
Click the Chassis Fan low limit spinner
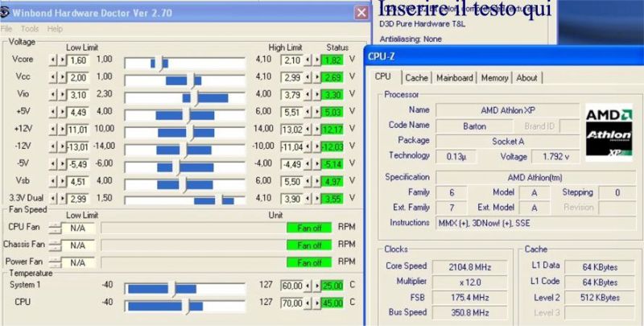click(55, 246)
